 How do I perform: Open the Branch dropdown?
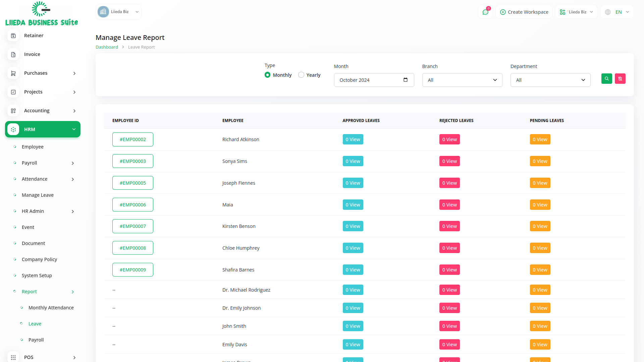[462, 80]
